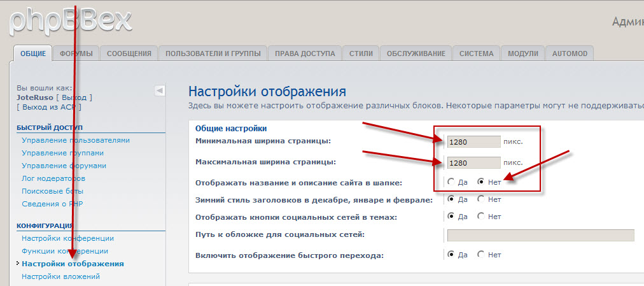Select 'Да' for showing site name in header
The width and height of the screenshot is (644, 286).
pos(451,182)
